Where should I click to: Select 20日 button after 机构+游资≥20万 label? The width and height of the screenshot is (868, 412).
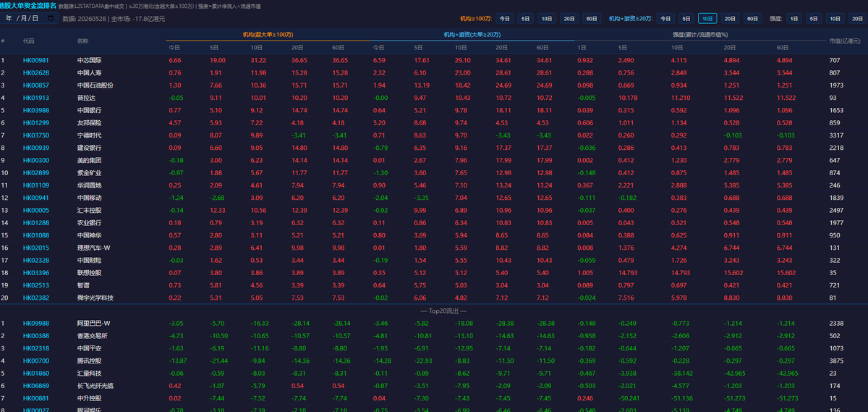tap(730, 18)
